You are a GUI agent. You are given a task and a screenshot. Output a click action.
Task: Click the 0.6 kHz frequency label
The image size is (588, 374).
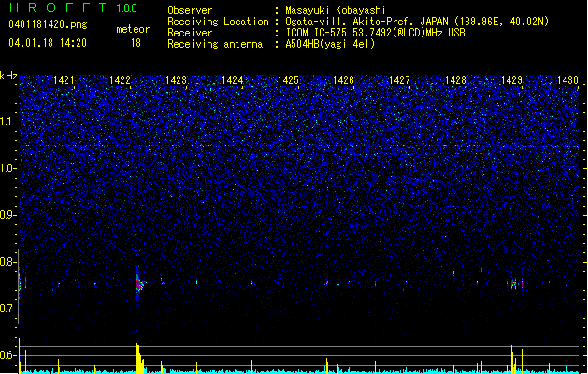pyautogui.click(x=8, y=355)
